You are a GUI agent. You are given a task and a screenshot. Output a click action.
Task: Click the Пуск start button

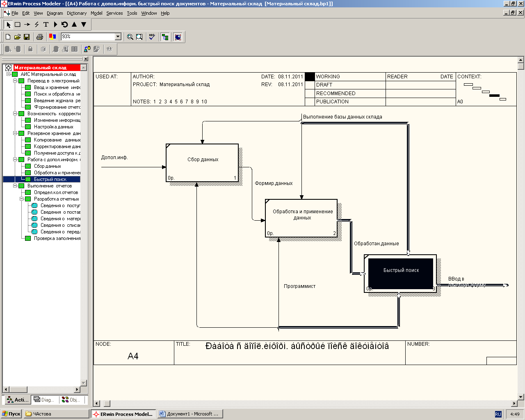[11, 414]
